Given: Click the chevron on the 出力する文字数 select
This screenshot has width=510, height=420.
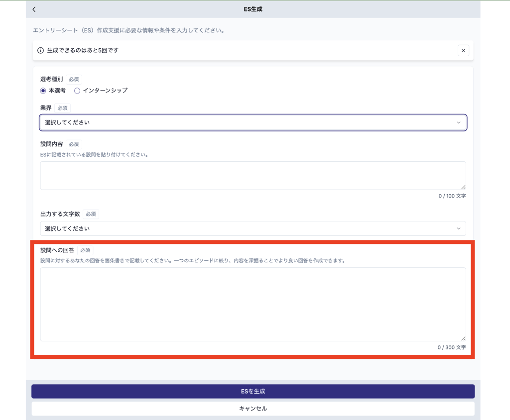Looking at the screenshot, I should 458,228.
